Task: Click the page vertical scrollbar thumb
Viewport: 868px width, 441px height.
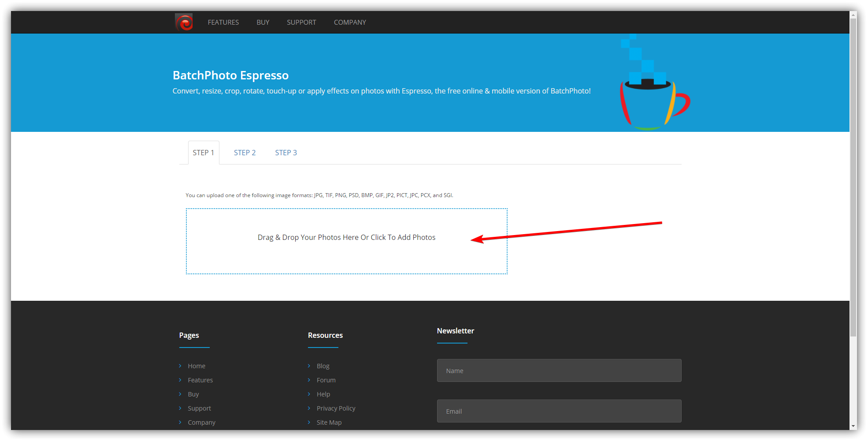Action: [x=853, y=177]
